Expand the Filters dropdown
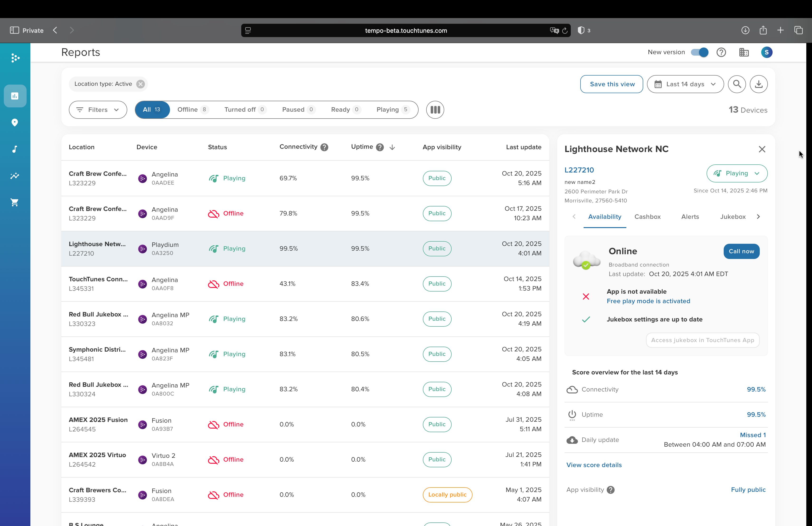 click(98, 110)
